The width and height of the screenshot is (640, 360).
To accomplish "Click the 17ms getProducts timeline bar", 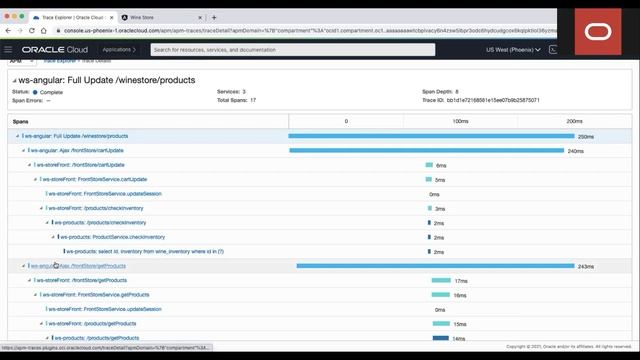I will tap(441, 280).
